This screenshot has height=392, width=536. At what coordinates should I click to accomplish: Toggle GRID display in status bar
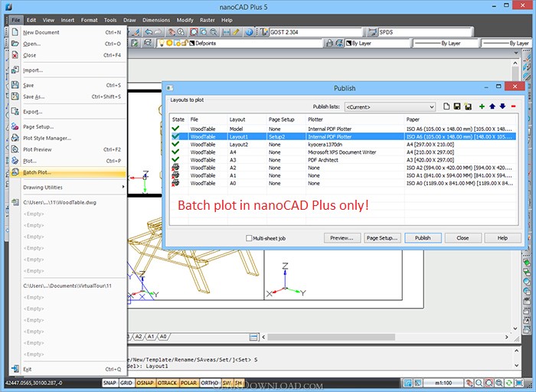126,383
